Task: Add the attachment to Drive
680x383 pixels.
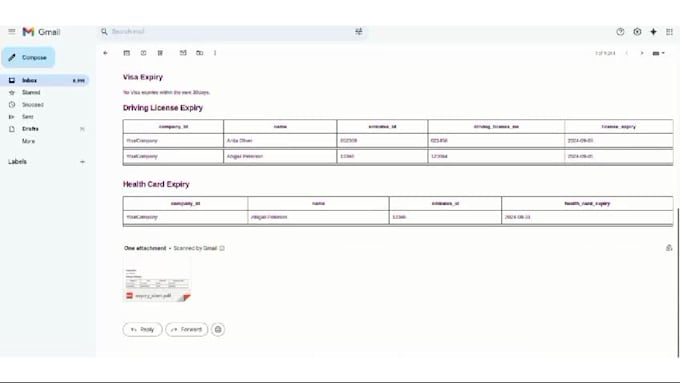Action: tap(669, 248)
